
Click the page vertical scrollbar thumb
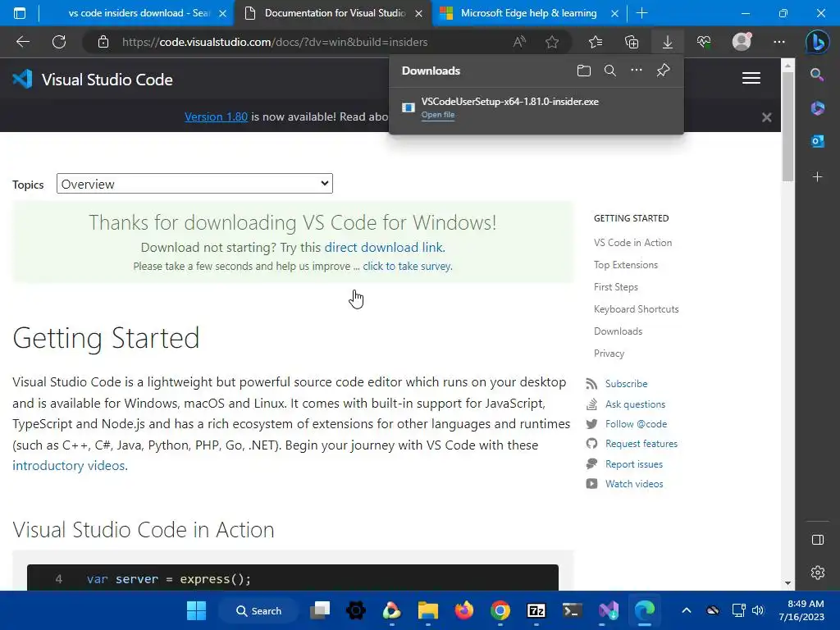point(787,126)
